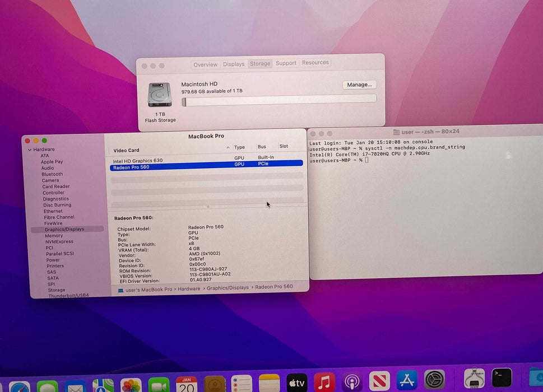Select Apple Pay in the sidebar
Screen dimensions: 543x392
pos(52,162)
